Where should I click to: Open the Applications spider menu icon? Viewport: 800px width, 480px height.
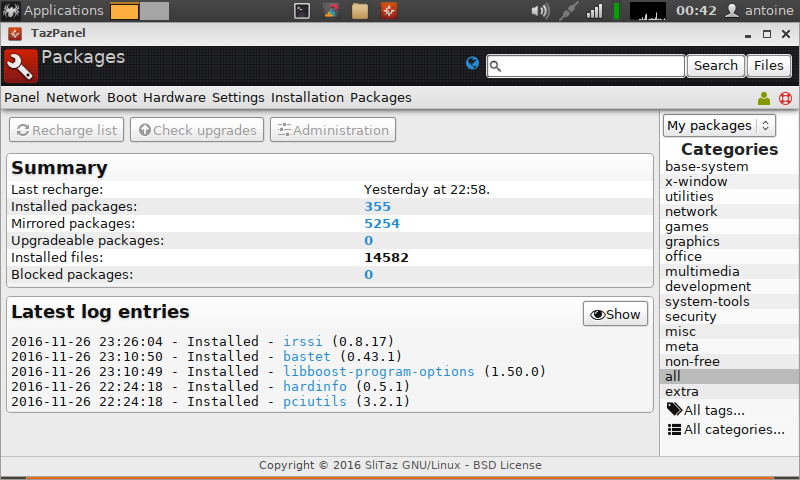coord(11,11)
